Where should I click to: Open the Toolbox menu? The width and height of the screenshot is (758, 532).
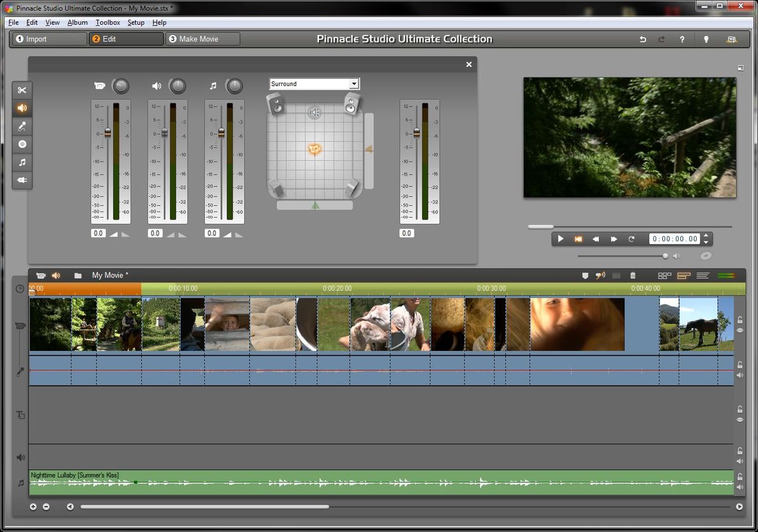tap(107, 23)
